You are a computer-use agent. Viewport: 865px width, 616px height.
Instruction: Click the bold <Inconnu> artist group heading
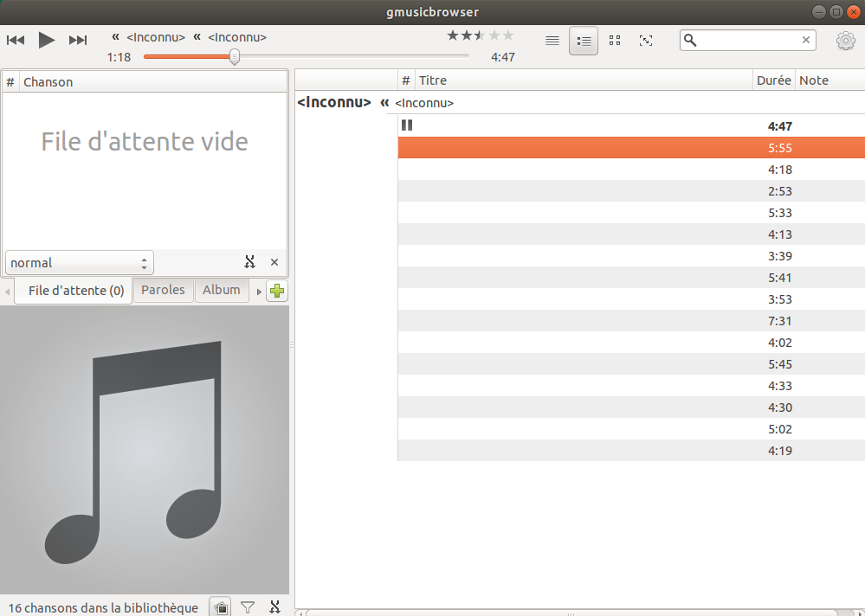pos(333,102)
